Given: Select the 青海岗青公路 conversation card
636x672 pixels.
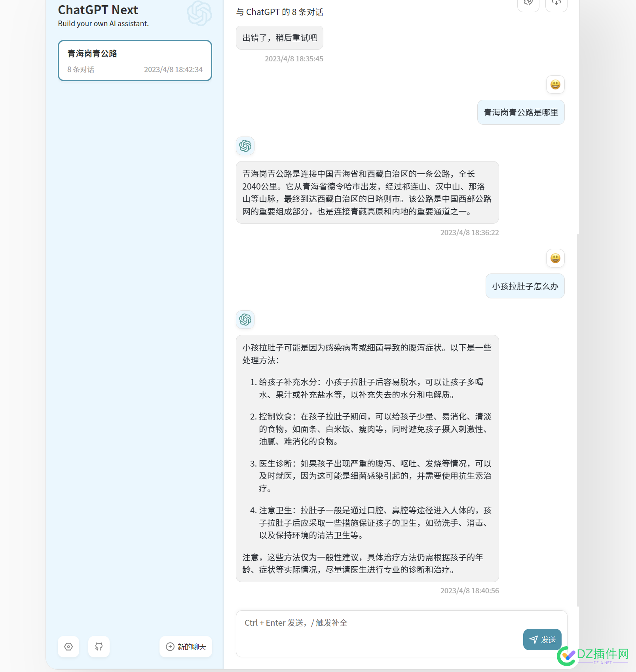Looking at the screenshot, I should pyautogui.click(x=135, y=61).
